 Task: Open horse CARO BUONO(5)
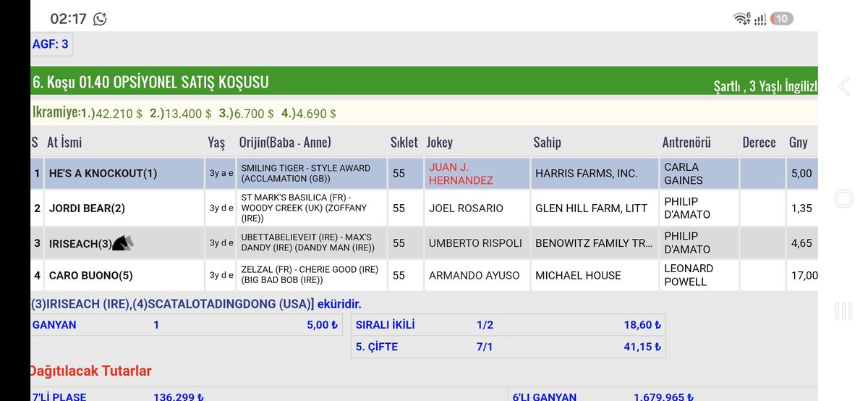(x=91, y=276)
